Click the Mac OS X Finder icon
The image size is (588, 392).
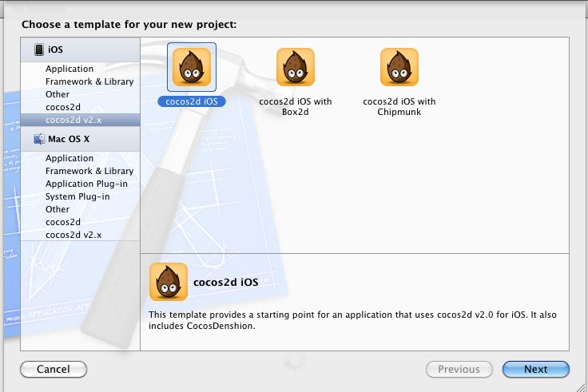tap(39, 139)
